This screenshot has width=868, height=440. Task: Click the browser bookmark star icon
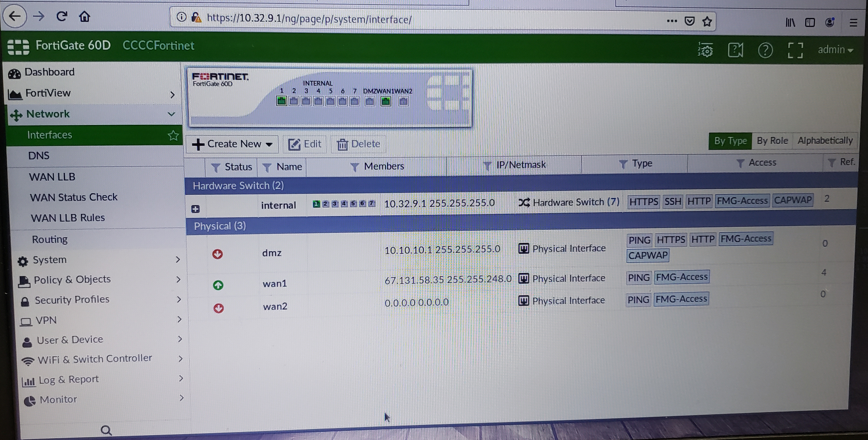coord(707,21)
